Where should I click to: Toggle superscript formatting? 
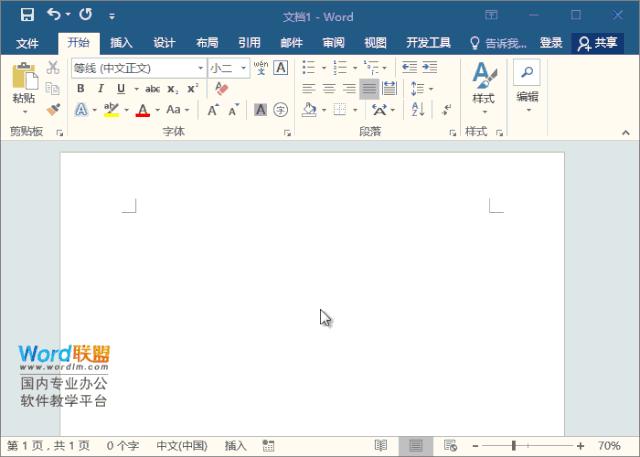tap(193, 89)
